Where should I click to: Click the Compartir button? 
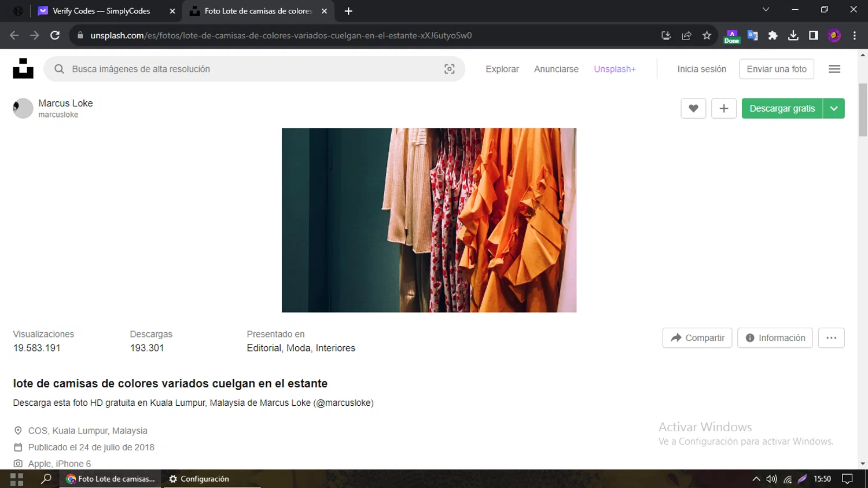[x=697, y=338]
